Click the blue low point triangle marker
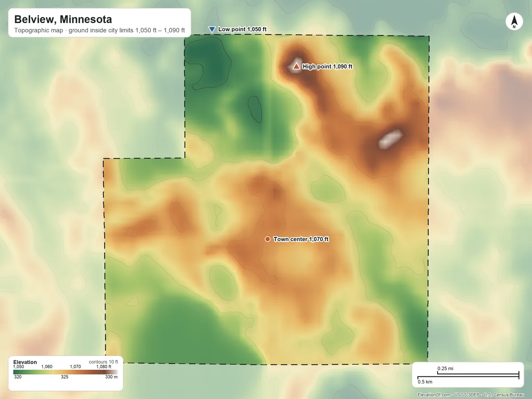 pyautogui.click(x=212, y=29)
